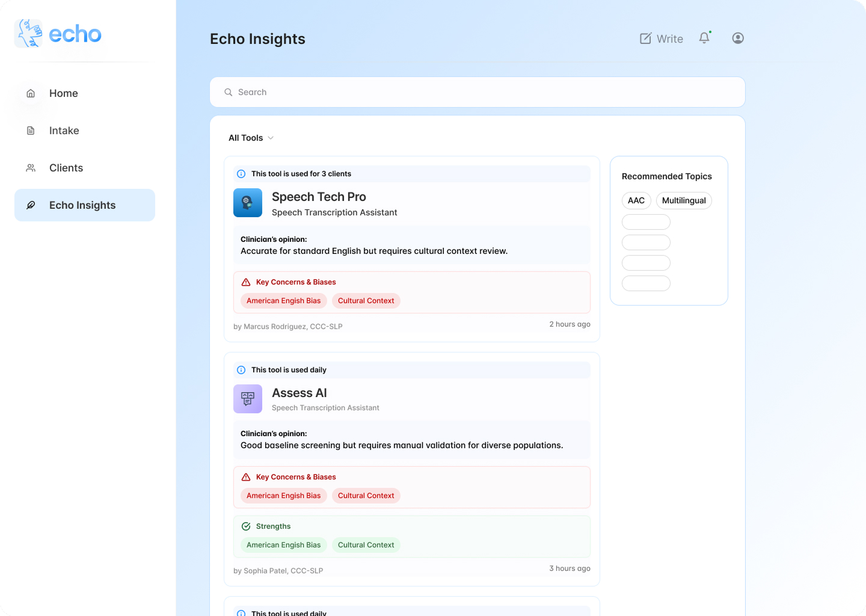Click the warning triangle beside Key Concerns & Biases
This screenshot has height=616, width=866.
click(x=245, y=282)
